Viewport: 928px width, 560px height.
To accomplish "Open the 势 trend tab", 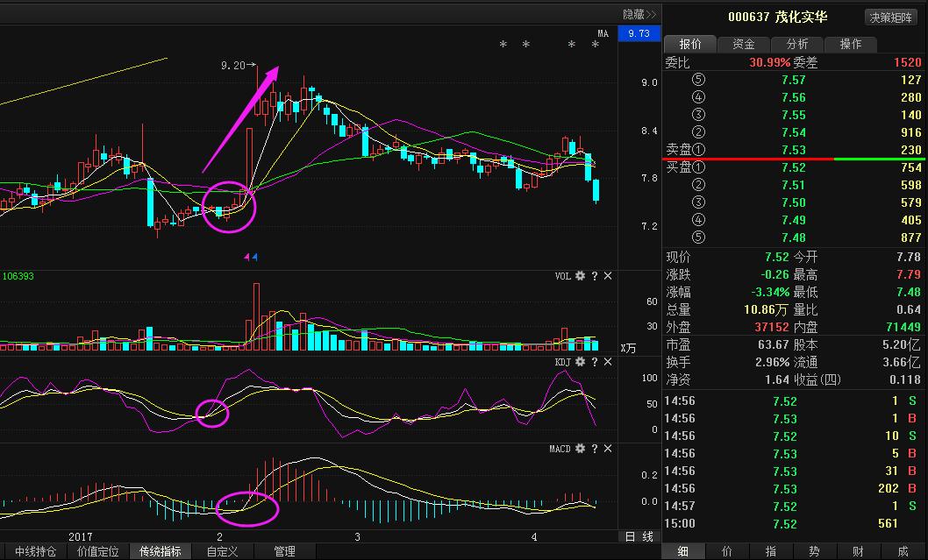I will [814, 552].
